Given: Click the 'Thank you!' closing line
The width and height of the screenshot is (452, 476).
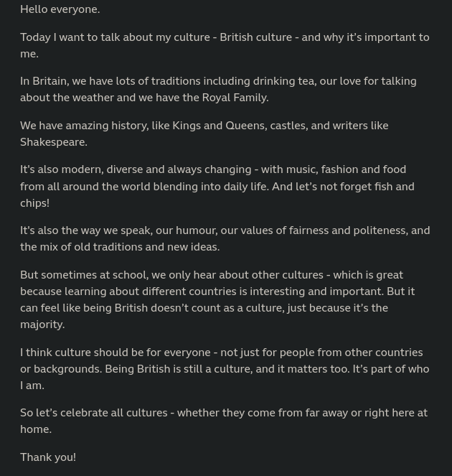Looking at the screenshot, I should [48, 457].
